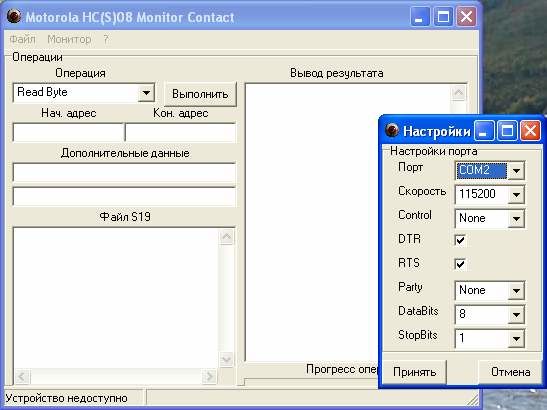Open the Операция Read Byte dropdown
Viewport: 547px width, 410px height.
[x=146, y=92]
